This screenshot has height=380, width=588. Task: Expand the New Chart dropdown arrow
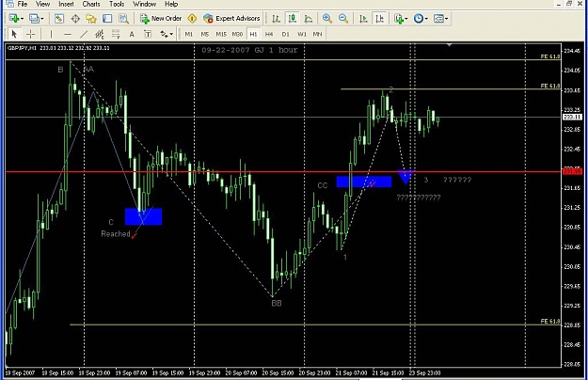click(23, 19)
